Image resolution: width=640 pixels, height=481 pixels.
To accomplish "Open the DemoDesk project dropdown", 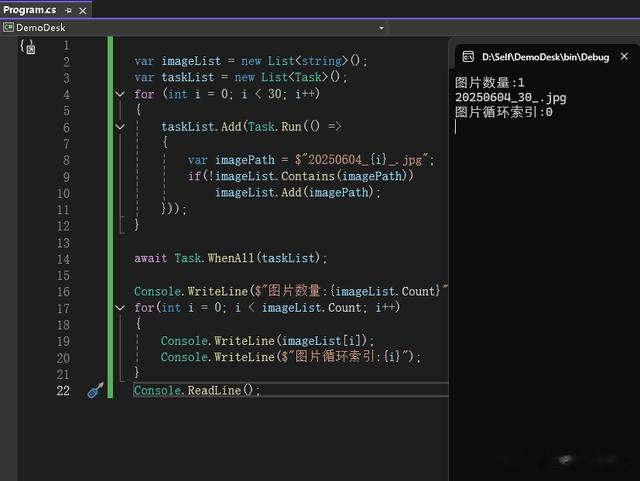I will (x=381, y=28).
